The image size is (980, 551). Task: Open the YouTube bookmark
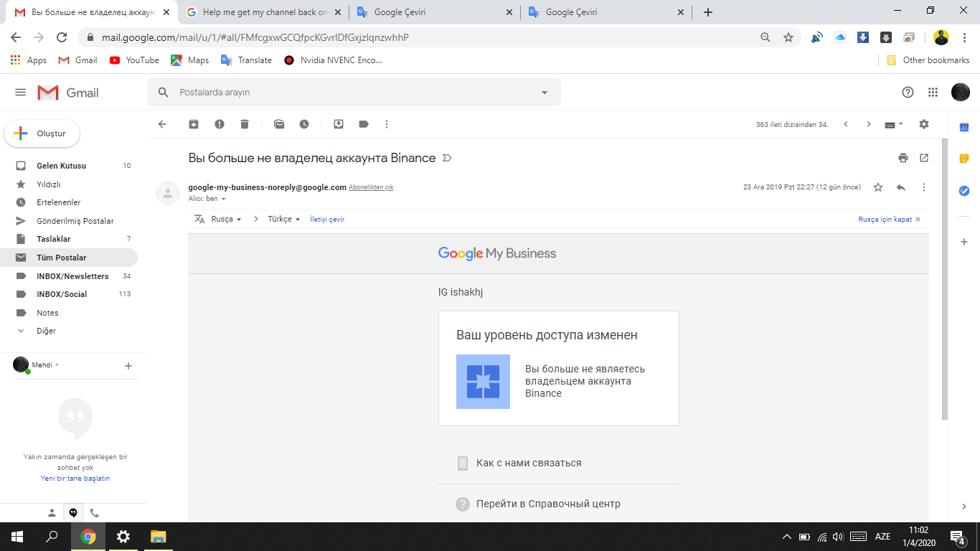pos(134,60)
